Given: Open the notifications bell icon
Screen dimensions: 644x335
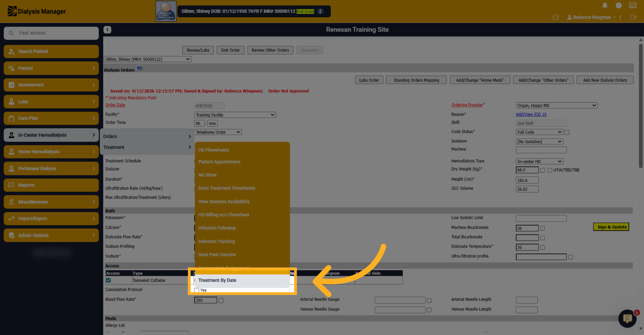Looking at the screenshot, I should pyautogui.click(x=605, y=5).
